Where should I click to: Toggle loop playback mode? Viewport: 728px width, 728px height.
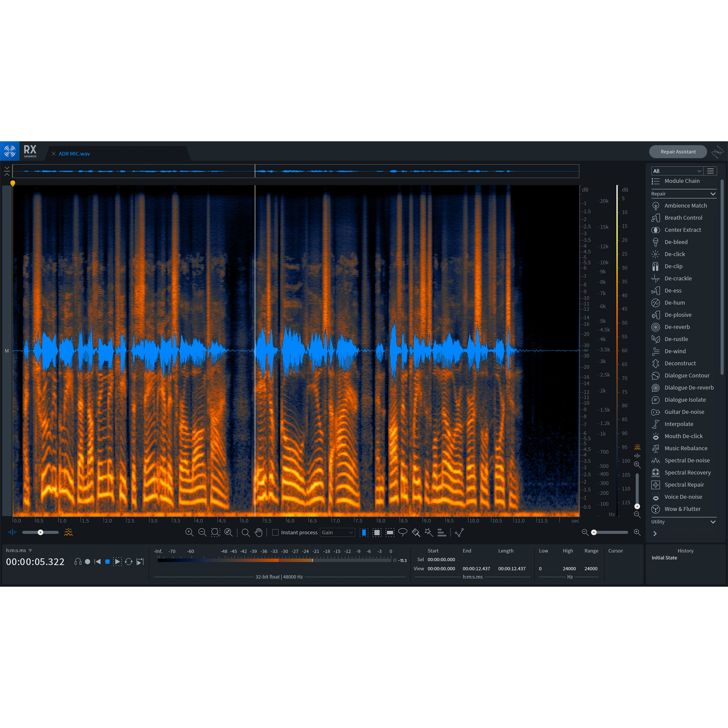(x=129, y=562)
